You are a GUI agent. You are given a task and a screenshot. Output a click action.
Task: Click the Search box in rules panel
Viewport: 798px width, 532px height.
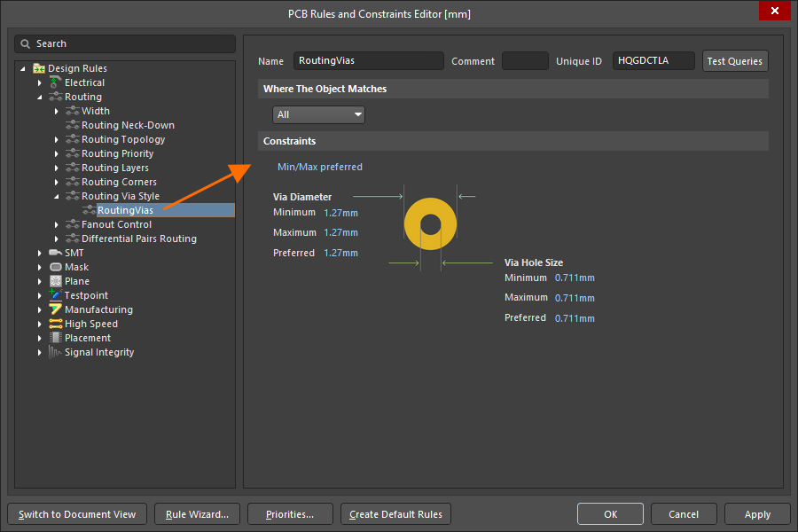coord(125,43)
